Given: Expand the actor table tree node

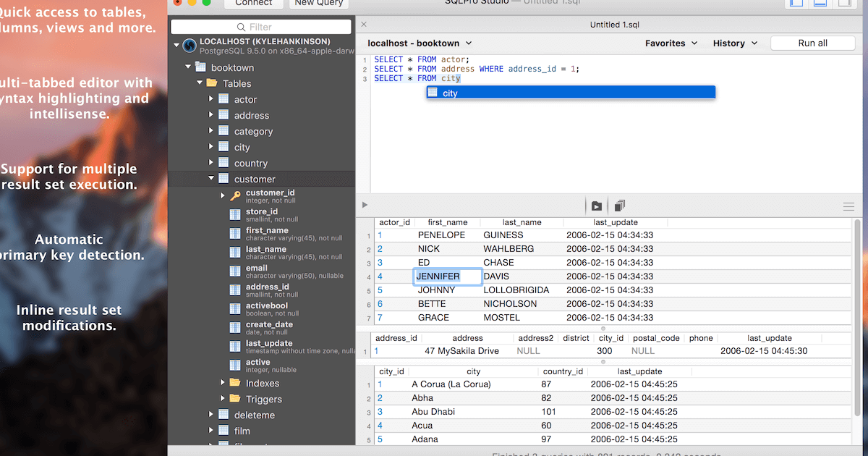Looking at the screenshot, I should (x=211, y=99).
